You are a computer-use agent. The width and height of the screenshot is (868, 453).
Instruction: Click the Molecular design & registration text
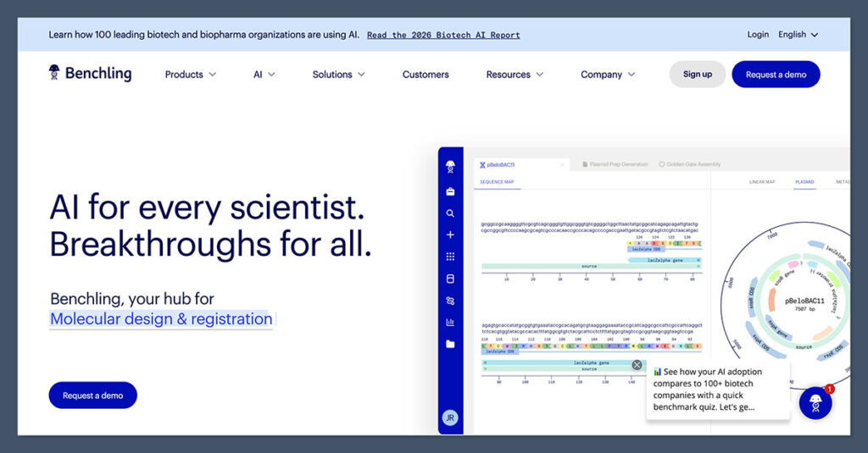pos(161,319)
